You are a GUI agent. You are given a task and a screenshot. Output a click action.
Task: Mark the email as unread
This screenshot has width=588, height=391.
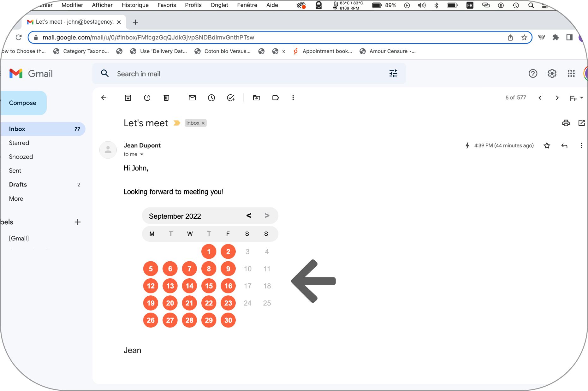click(192, 98)
